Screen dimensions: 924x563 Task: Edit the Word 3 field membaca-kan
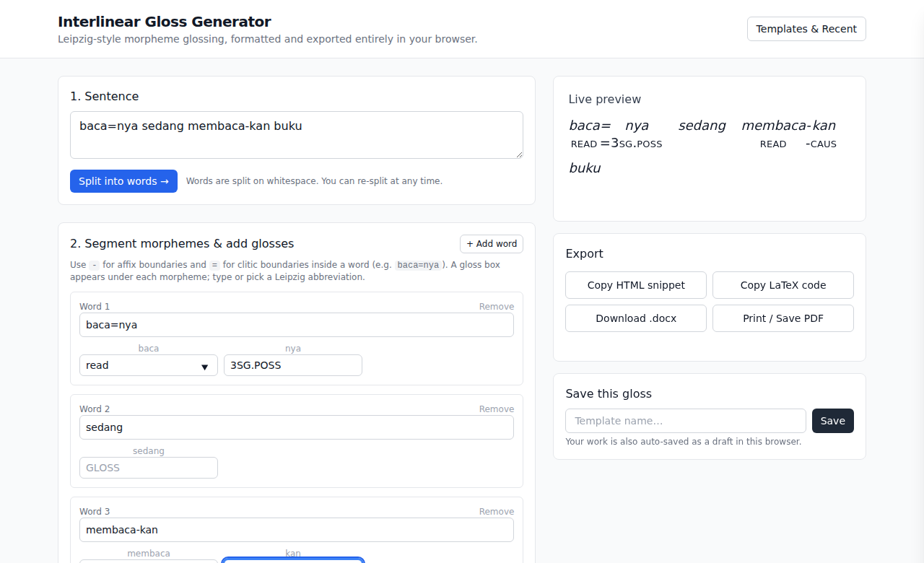tap(297, 530)
